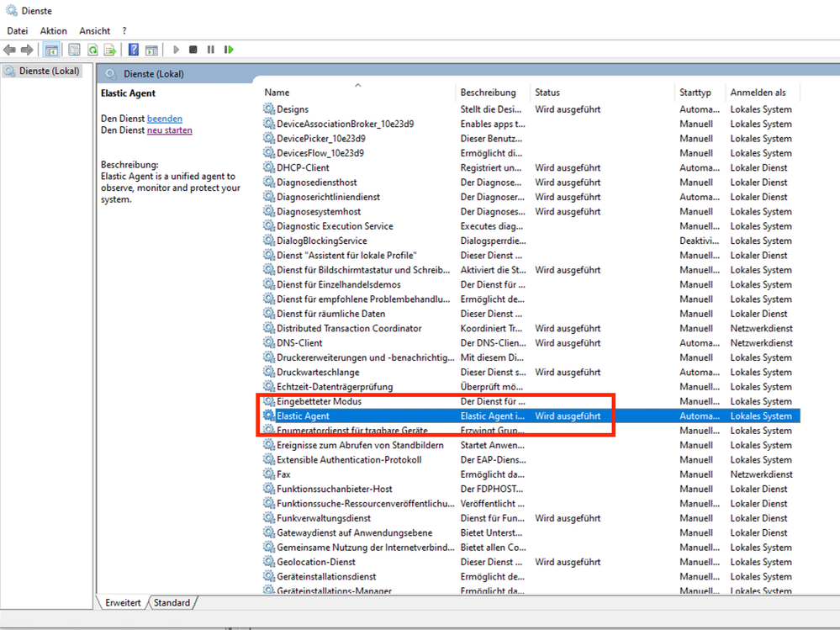This screenshot has height=630, width=840.
Task: Click the Export List toolbar icon
Action: [x=110, y=50]
